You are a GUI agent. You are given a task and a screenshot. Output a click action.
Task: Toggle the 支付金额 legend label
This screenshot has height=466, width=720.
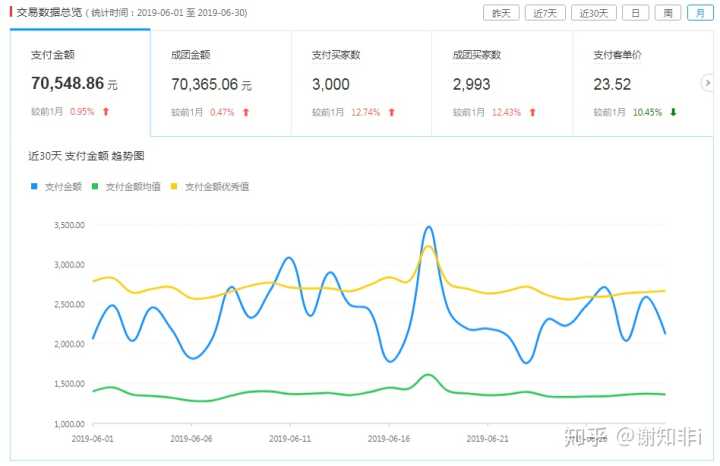pyautogui.click(x=62, y=186)
